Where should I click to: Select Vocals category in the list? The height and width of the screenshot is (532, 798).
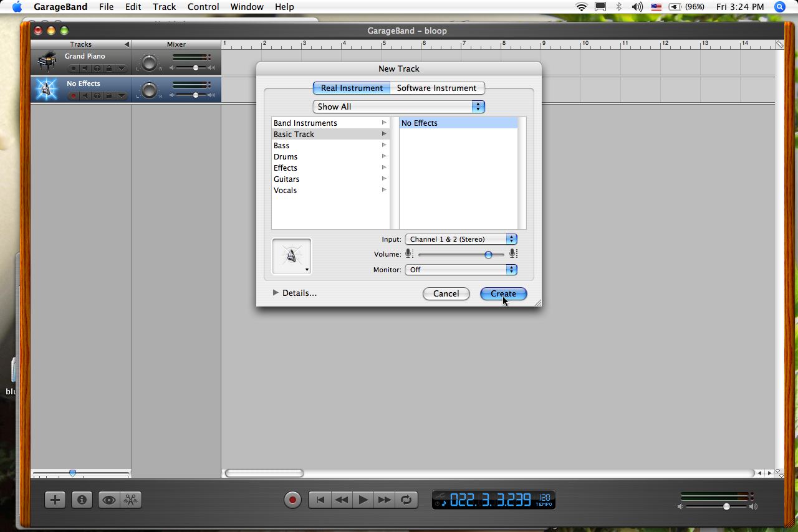point(330,190)
